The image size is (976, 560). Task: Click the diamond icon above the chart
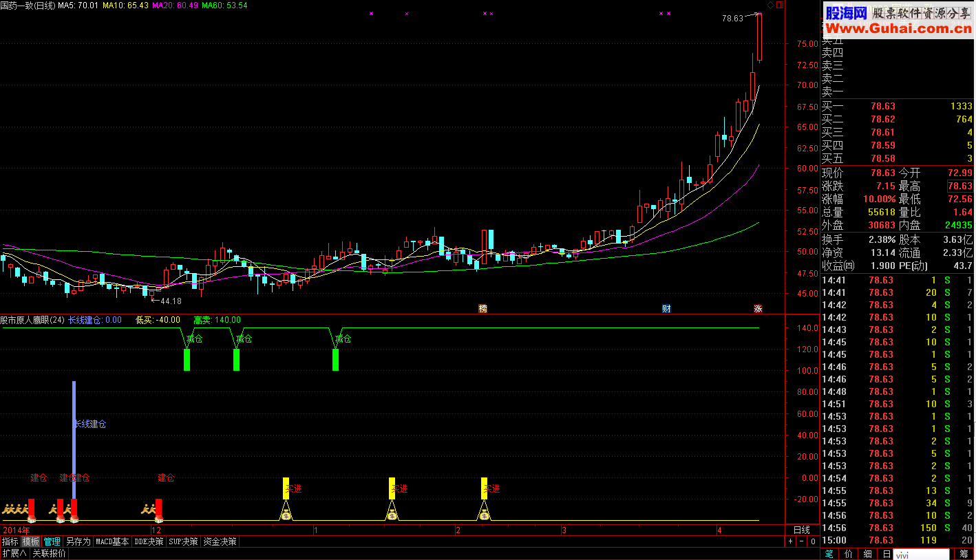tap(771, 5)
